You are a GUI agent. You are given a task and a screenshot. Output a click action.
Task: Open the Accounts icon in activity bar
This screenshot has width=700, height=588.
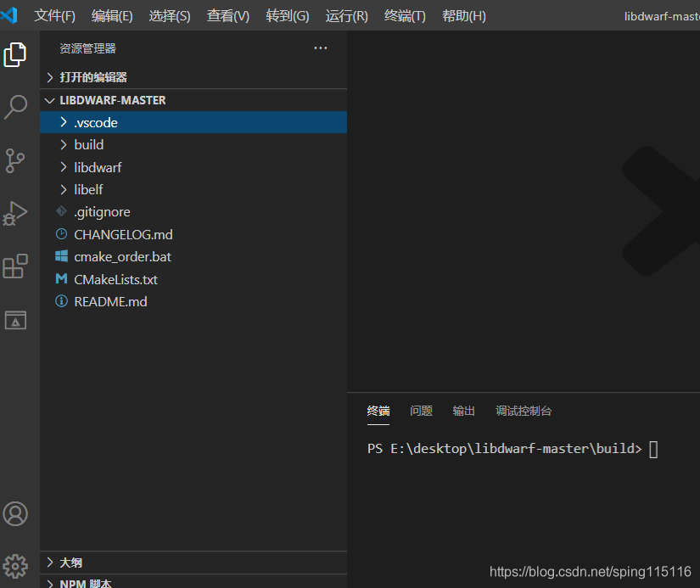14,513
